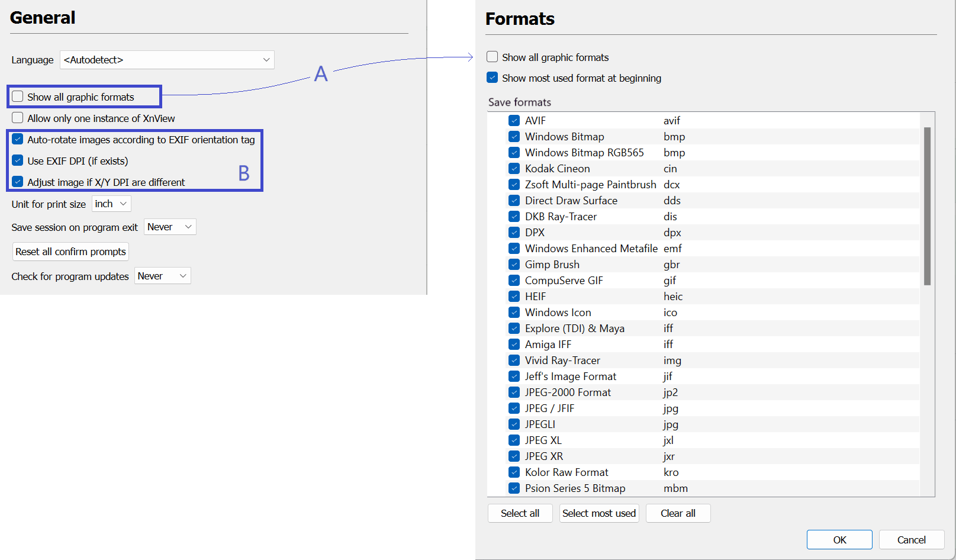The image size is (956, 560).
Task: Disable Auto-rotate images according to EXIF tag
Action: point(18,139)
